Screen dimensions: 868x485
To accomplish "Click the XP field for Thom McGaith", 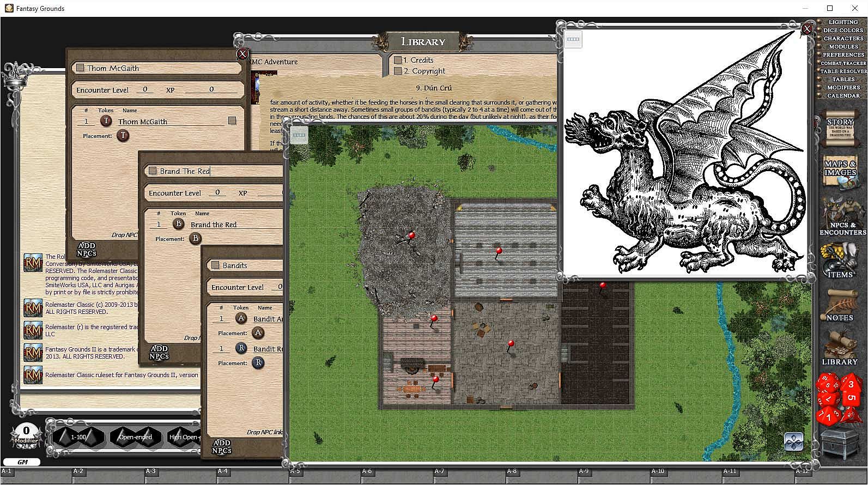I will click(x=211, y=89).
